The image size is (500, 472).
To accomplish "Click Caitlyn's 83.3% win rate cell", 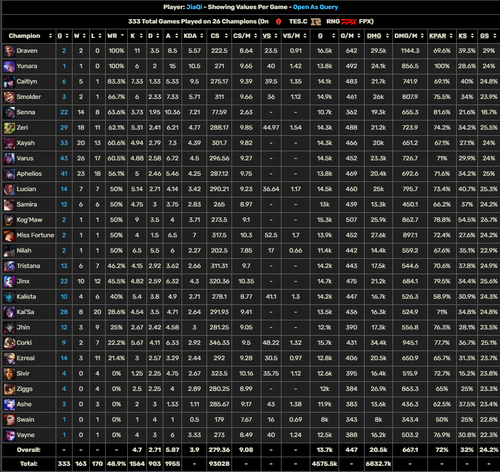I will (x=116, y=82).
